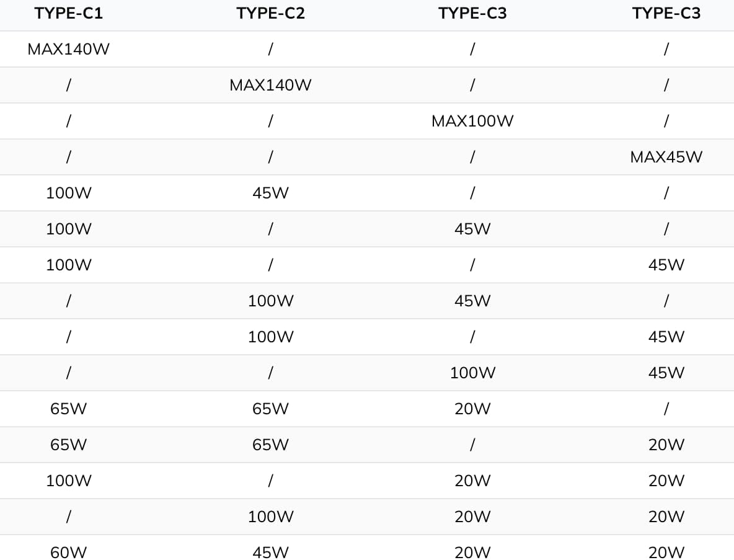Click the TYPE-C1 column header

(x=68, y=14)
